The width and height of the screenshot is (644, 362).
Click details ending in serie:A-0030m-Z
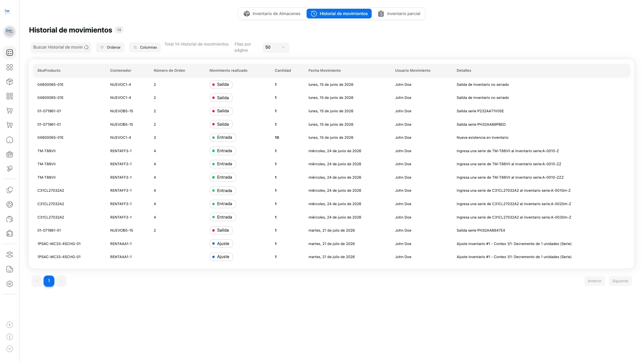pyautogui.click(x=514, y=217)
